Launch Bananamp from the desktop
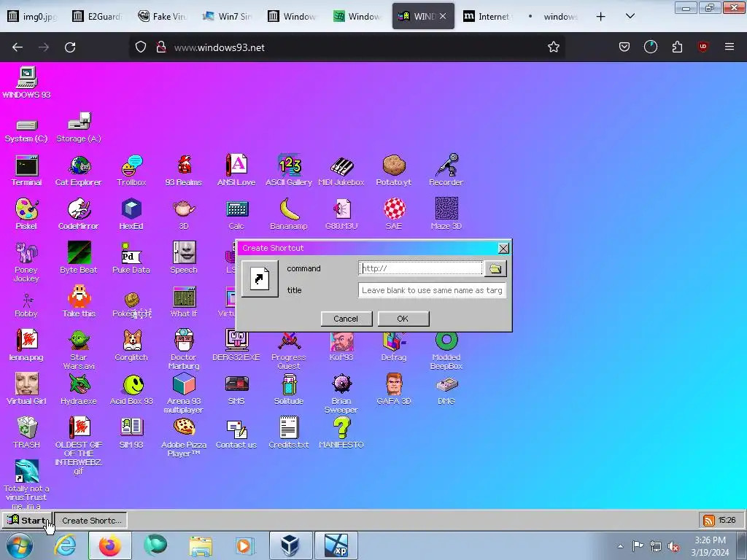Image resolution: width=747 pixels, height=560 pixels. 289,214
